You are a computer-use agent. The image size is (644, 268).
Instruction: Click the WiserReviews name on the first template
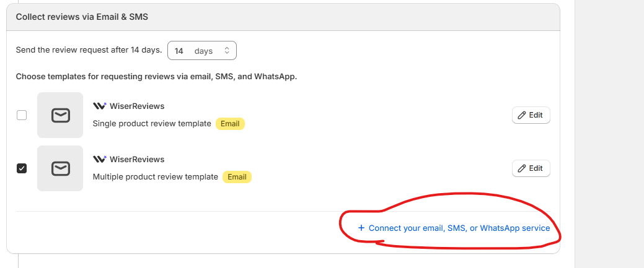137,106
